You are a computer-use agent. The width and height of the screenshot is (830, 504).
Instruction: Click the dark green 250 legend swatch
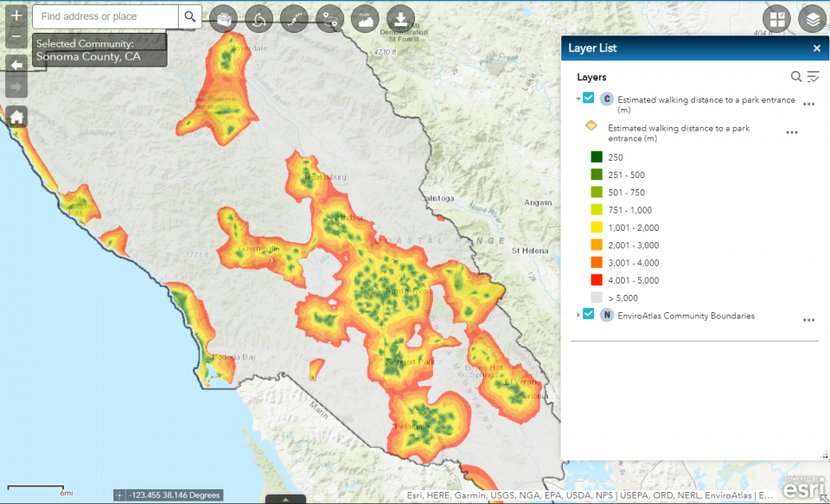coord(596,157)
